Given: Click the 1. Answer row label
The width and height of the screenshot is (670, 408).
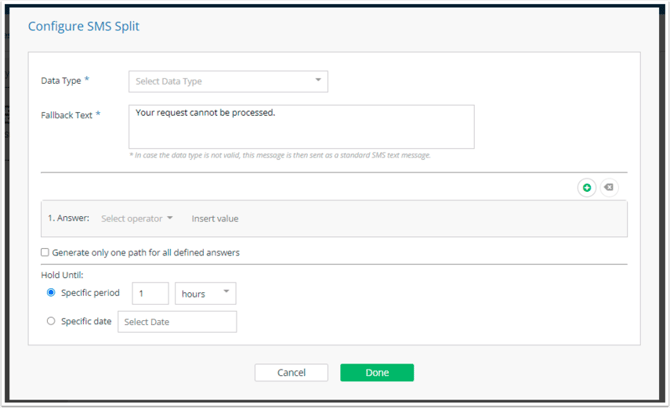Looking at the screenshot, I should point(68,218).
